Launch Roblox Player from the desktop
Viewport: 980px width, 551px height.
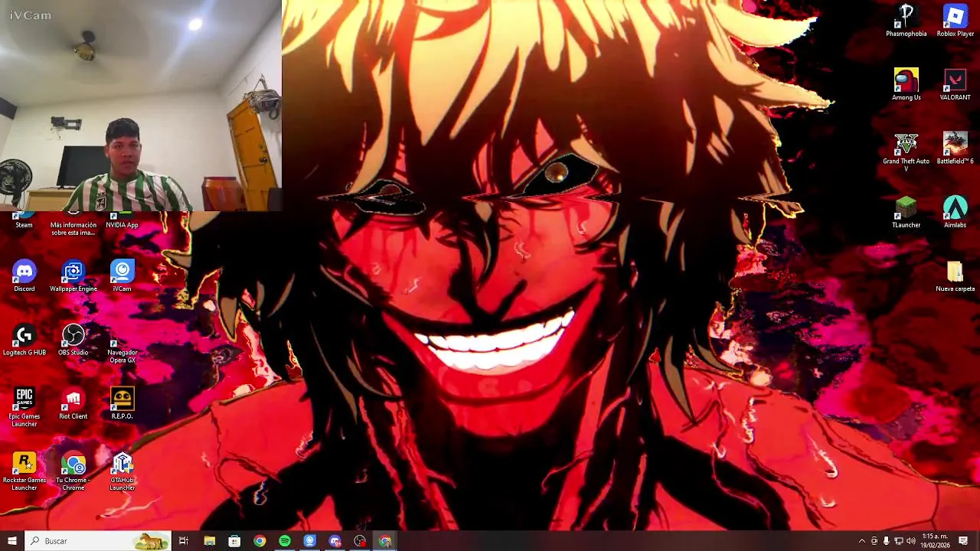click(955, 21)
